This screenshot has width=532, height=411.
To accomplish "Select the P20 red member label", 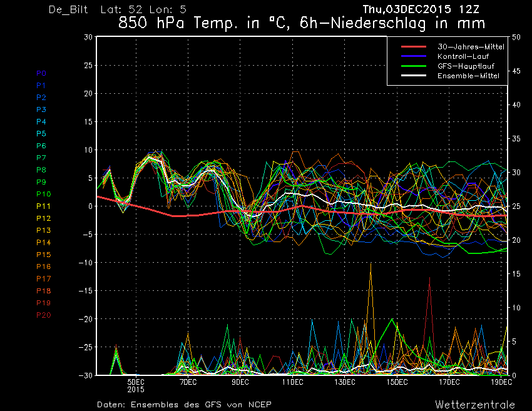I will (x=43, y=315).
